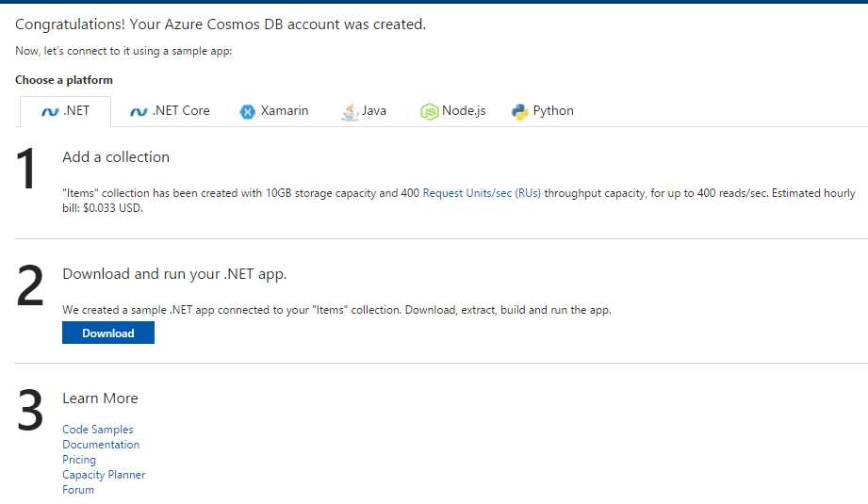Open the Code Samples link
Image resolution: width=868 pixels, height=504 pixels.
97,430
